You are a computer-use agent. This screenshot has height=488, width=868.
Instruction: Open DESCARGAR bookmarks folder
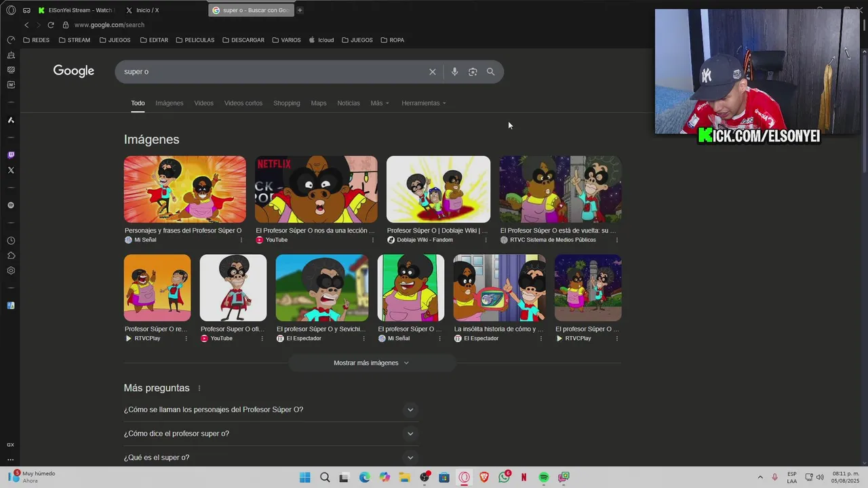coord(243,40)
